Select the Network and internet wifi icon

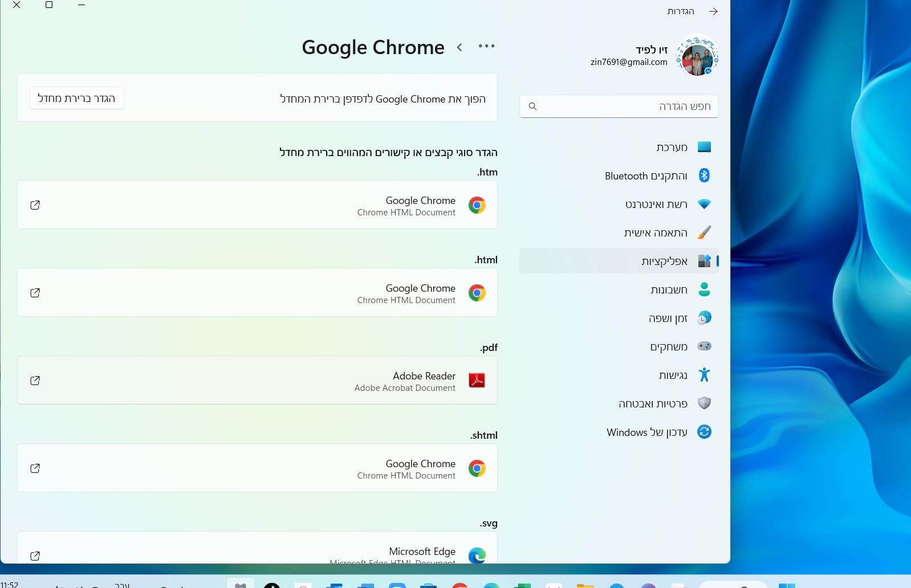pyautogui.click(x=704, y=204)
